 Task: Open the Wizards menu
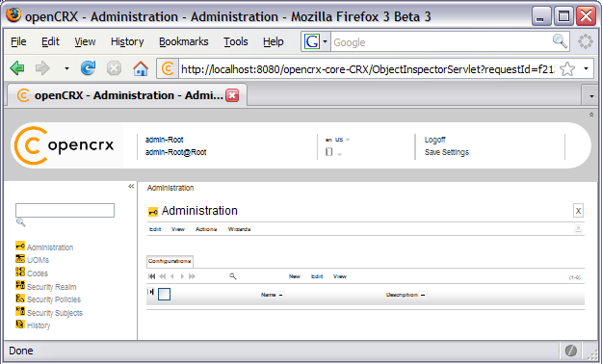click(239, 229)
